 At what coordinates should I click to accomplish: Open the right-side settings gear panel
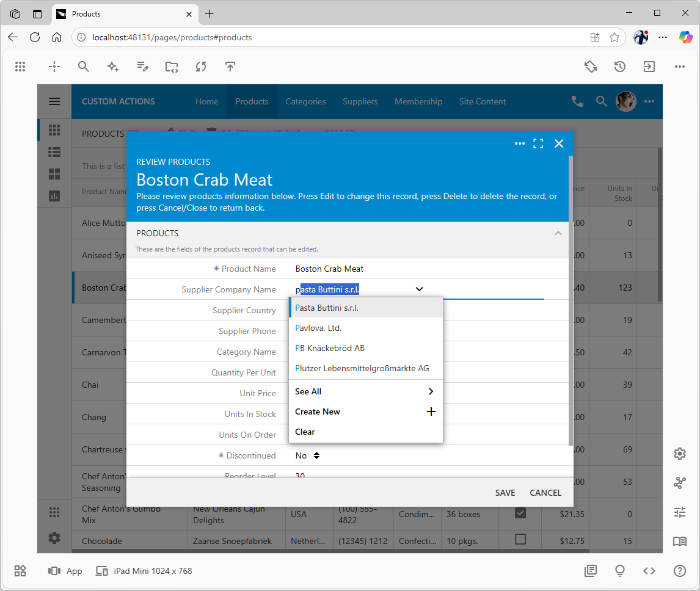(x=679, y=454)
